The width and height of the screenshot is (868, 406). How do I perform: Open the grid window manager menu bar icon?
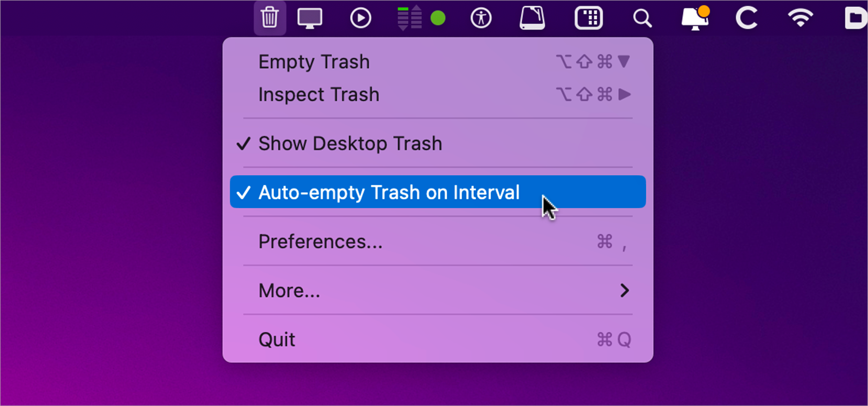[589, 18]
